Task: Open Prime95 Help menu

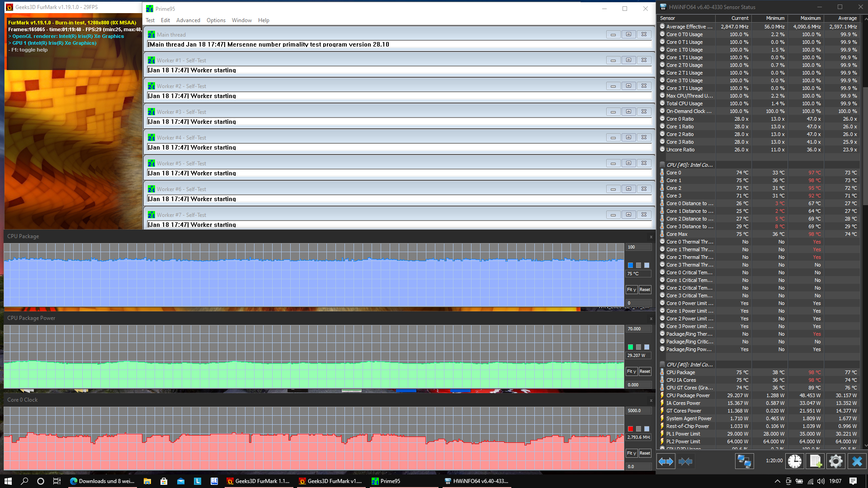Action: [264, 20]
